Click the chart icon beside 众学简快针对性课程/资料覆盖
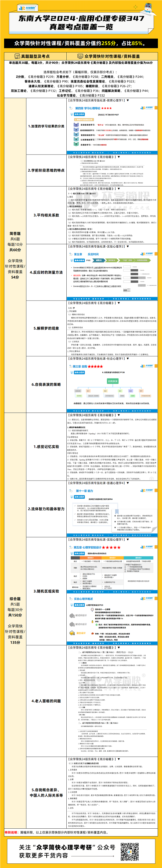This screenshot has height=868, width=162. click(80, 56)
